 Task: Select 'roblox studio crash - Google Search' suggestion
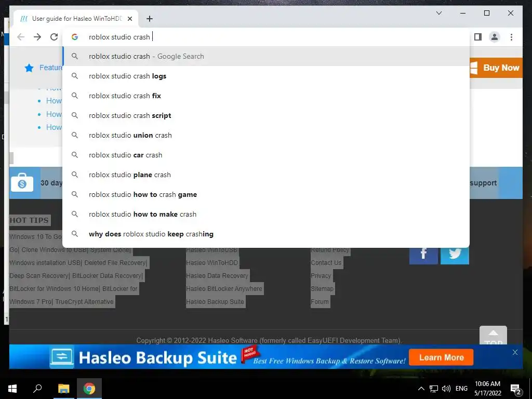coord(267,56)
